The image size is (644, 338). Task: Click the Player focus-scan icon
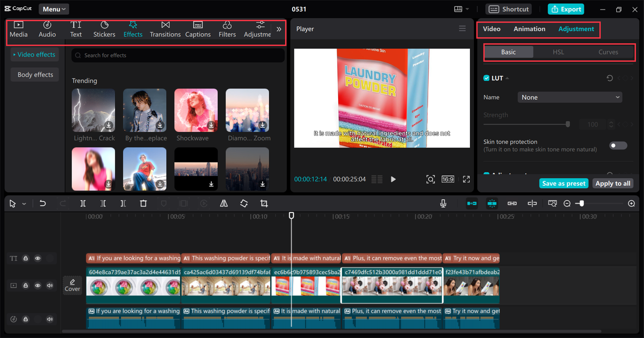(x=431, y=179)
